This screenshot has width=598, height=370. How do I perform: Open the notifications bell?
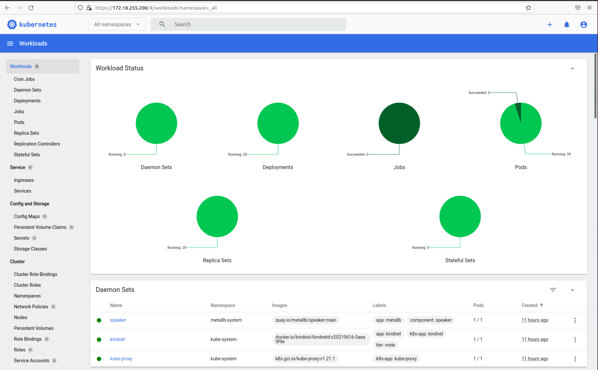click(x=567, y=24)
